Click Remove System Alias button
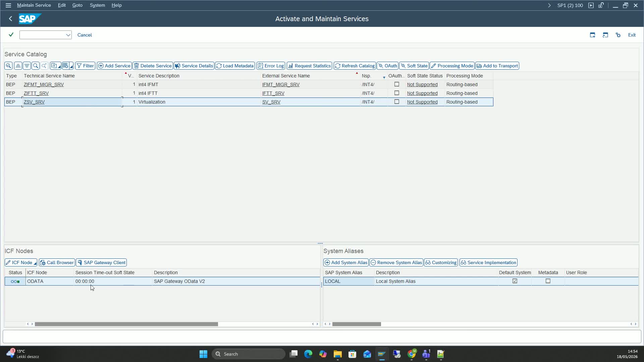This screenshot has width=644, height=362. (396, 262)
